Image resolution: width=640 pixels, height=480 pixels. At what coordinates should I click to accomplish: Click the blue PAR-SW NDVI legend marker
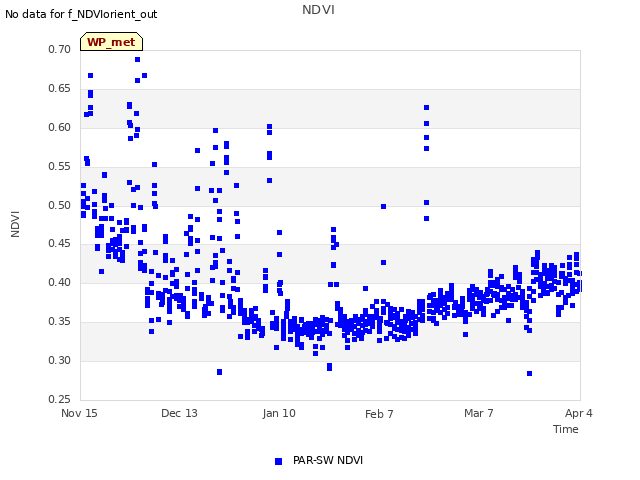[278, 461]
